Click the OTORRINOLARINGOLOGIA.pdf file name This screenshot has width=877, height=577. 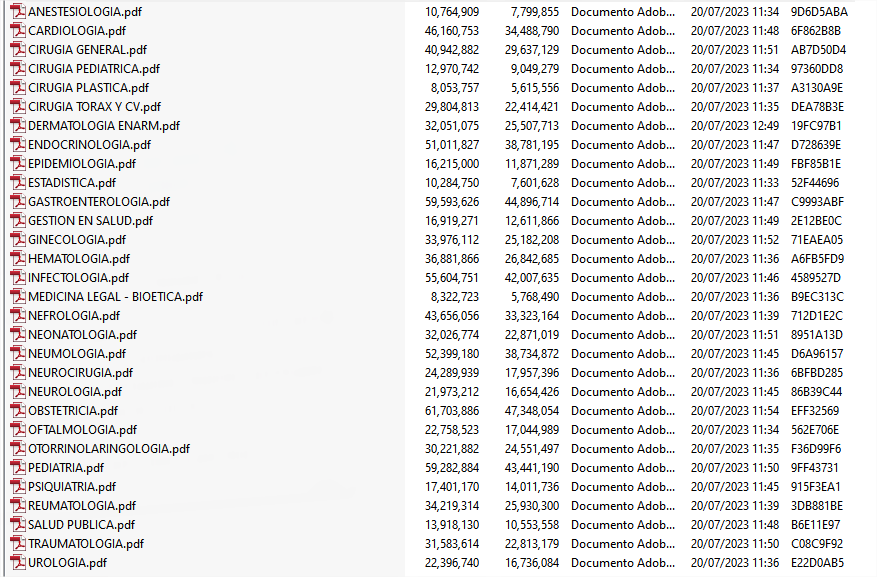109,449
